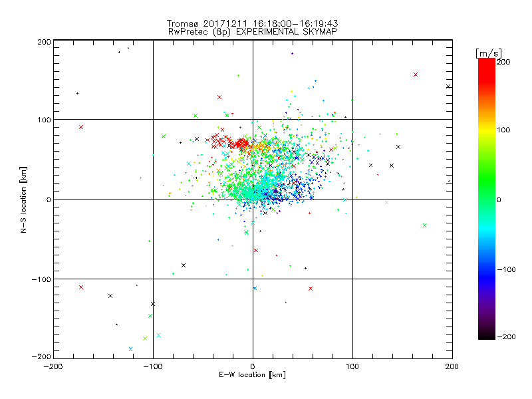532x399 pixels.
Task: Click the plot origin where zero lines cross
Action: (x=253, y=199)
